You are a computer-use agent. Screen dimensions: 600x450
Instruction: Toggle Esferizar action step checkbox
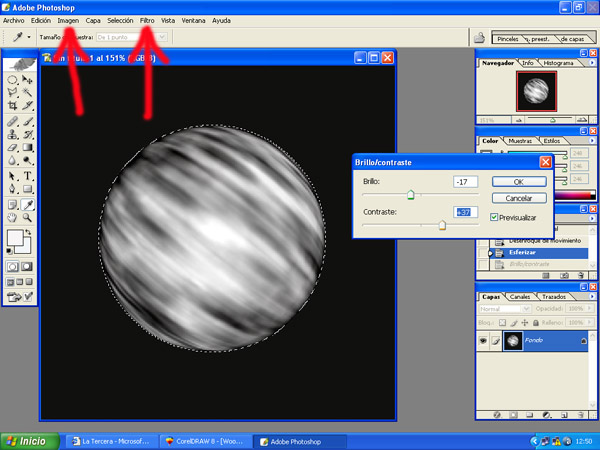[483, 253]
